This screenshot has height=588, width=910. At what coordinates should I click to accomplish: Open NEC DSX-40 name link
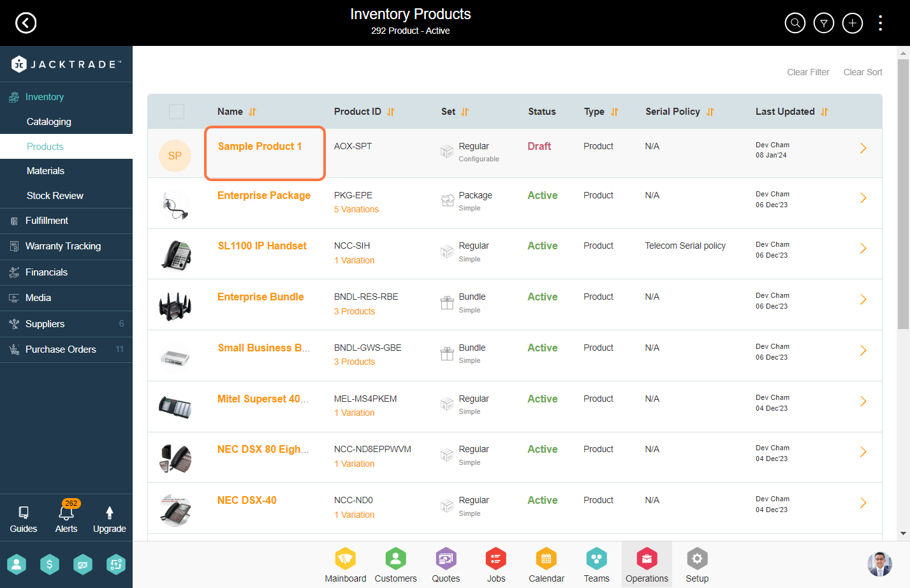[x=247, y=500]
